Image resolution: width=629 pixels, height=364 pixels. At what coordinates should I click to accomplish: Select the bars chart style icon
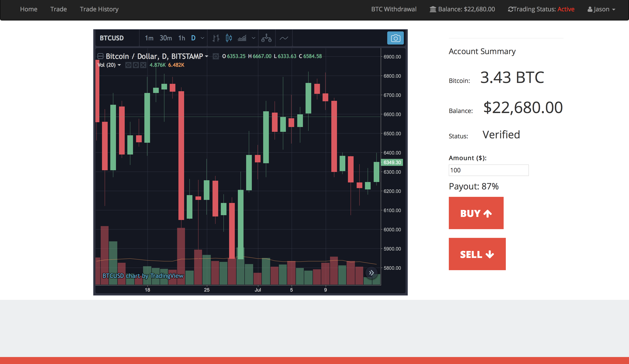pyautogui.click(x=216, y=38)
